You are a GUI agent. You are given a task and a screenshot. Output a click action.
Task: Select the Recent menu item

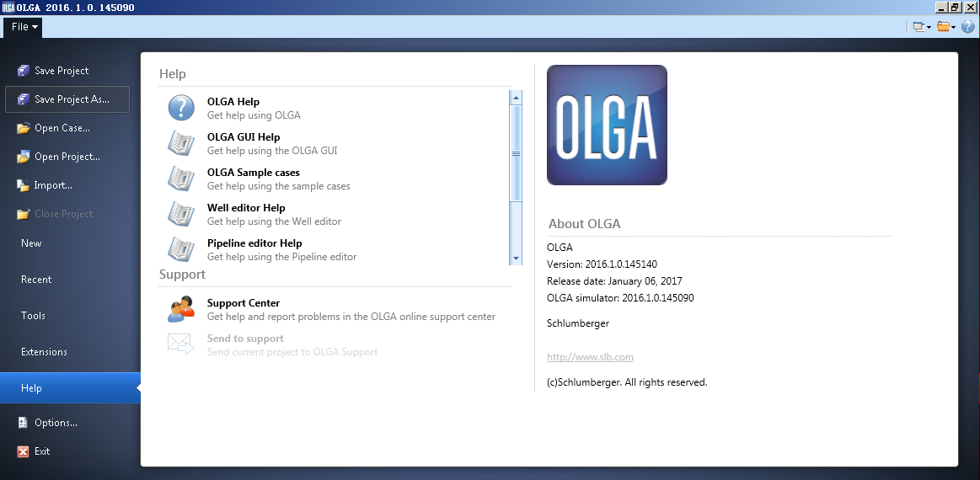pos(70,280)
